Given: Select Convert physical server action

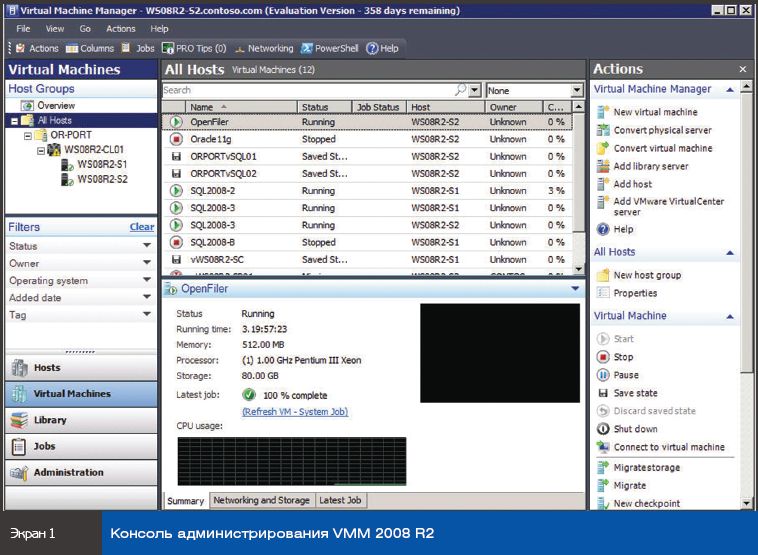Looking at the screenshot, I should pos(662,130).
